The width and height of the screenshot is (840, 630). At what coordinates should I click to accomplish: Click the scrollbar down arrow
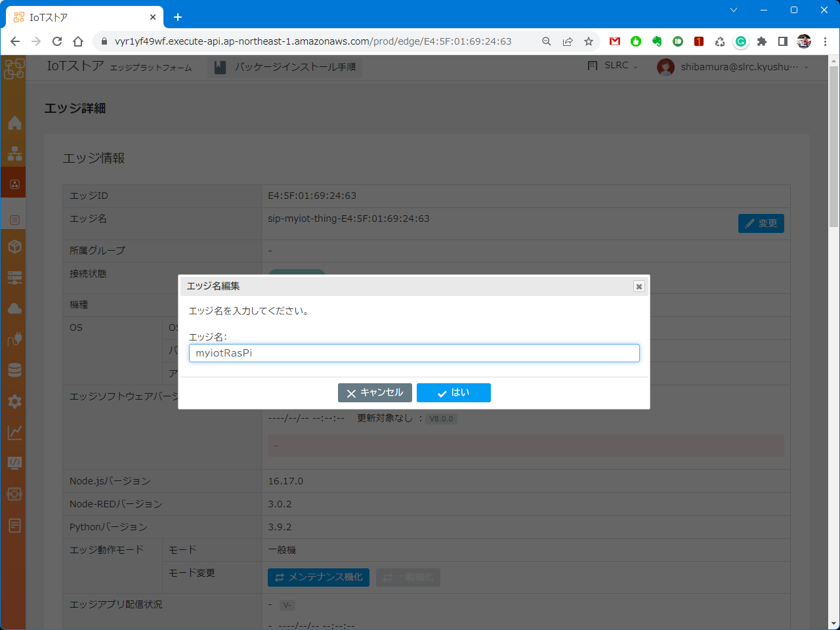pyautogui.click(x=833, y=623)
